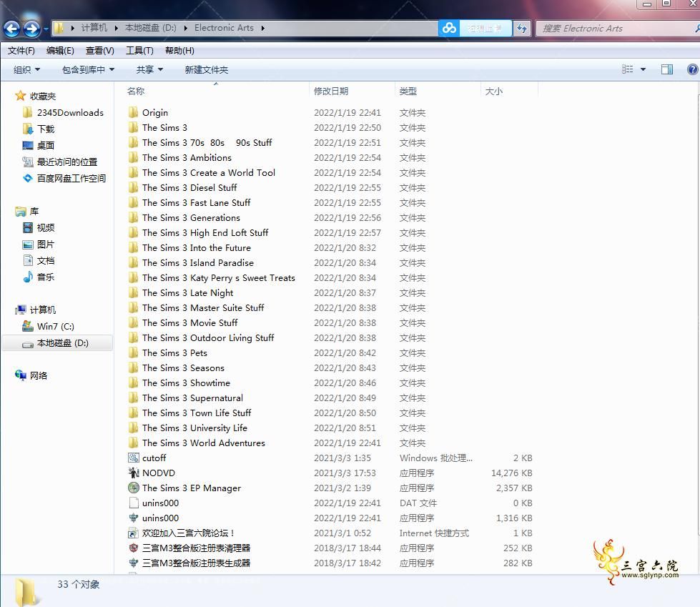
Task: Select the unins000 application icon
Action: [x=134, y=518]
